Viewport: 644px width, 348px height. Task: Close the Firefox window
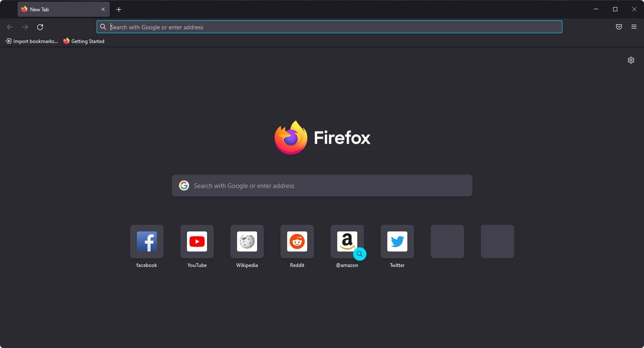pos(634,9)
